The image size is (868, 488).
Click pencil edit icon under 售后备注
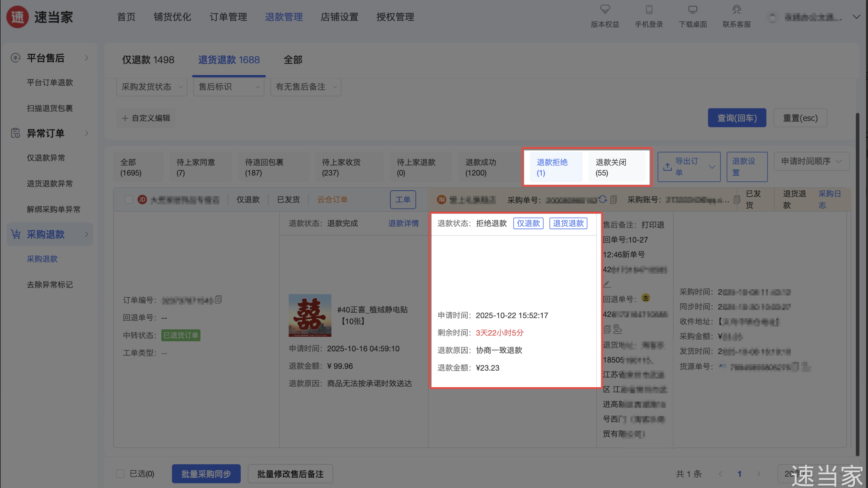click(607, 284)
